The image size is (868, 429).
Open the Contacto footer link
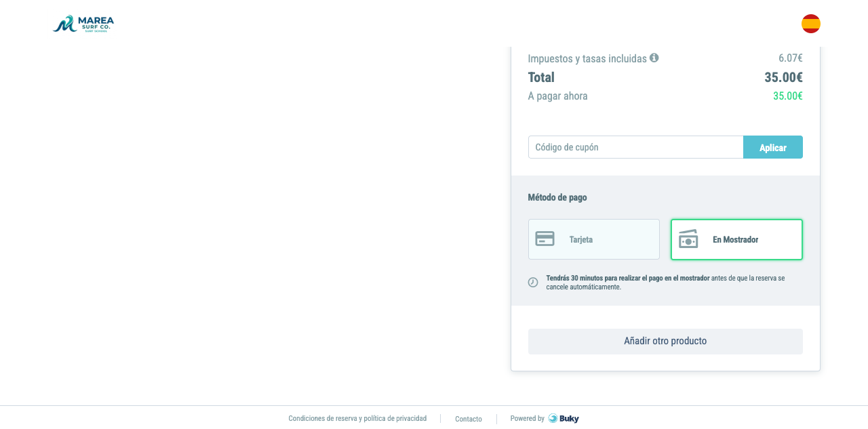(x=469, y=419)
